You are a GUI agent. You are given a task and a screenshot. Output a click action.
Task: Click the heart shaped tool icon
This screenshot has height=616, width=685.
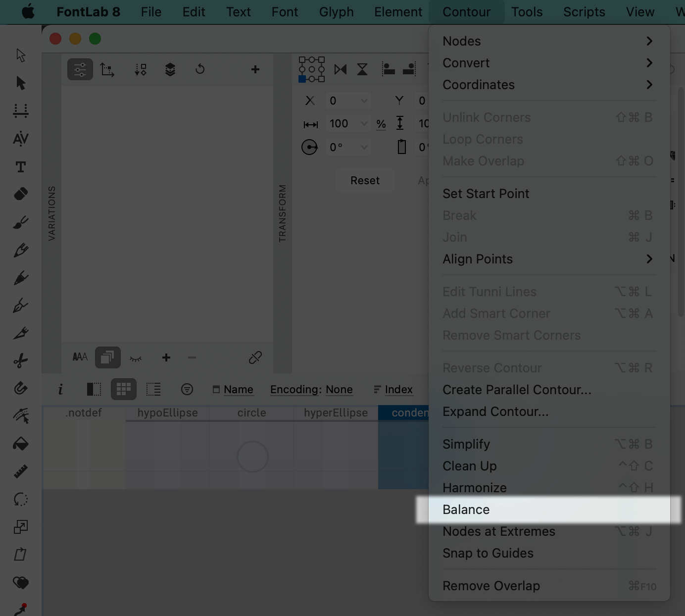tap(21, 583)
